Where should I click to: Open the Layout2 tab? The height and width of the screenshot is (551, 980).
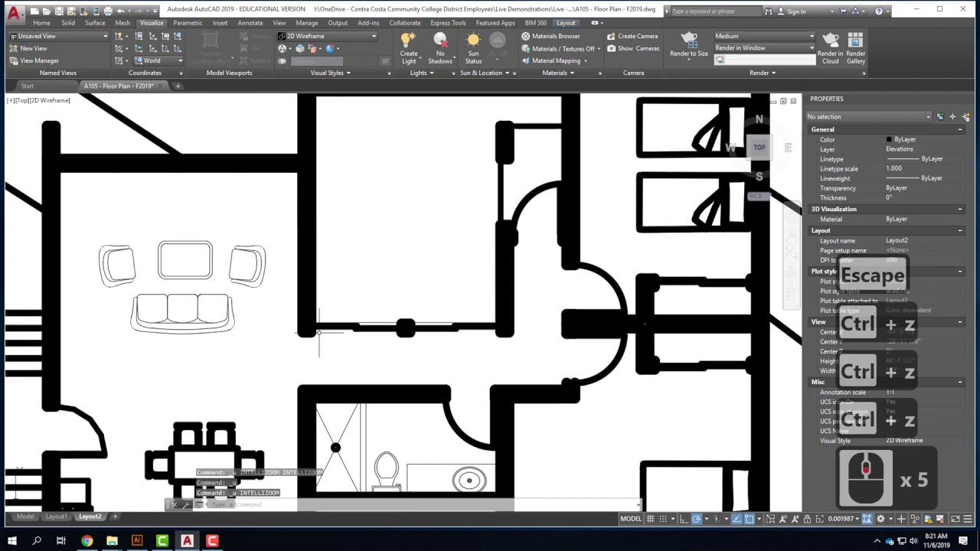click(x=90, y=517)
